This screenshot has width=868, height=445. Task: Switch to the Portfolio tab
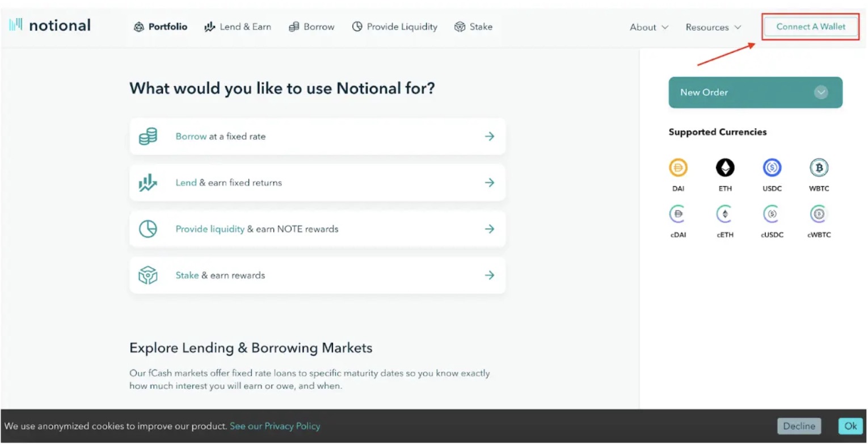[x=161, y=26]
